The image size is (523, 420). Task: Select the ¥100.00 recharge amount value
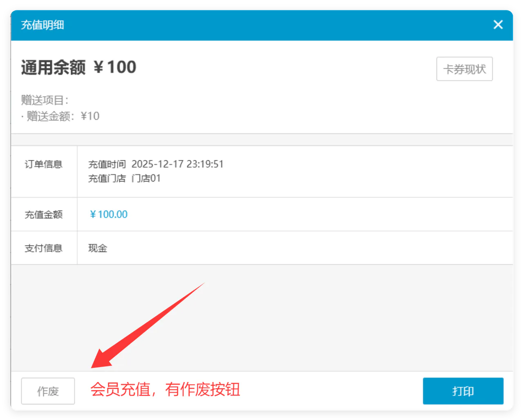tap(108, 214)
